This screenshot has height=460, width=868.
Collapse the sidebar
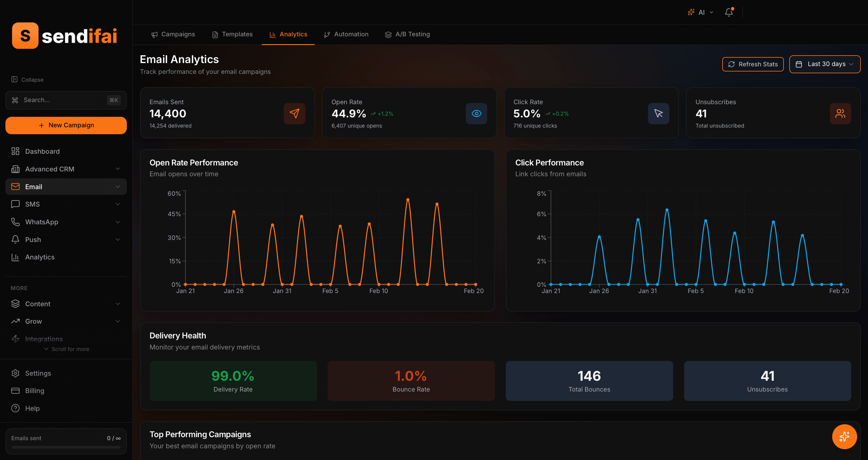27,80
